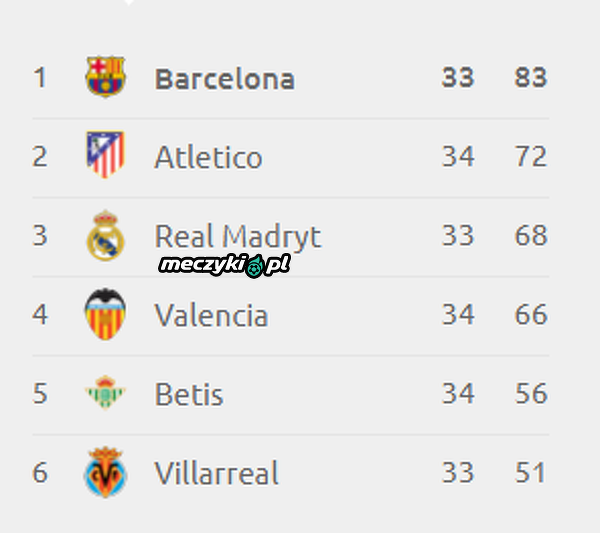Select the Betis team name
The width and height of the screenshot is (600, 533).
189,394
